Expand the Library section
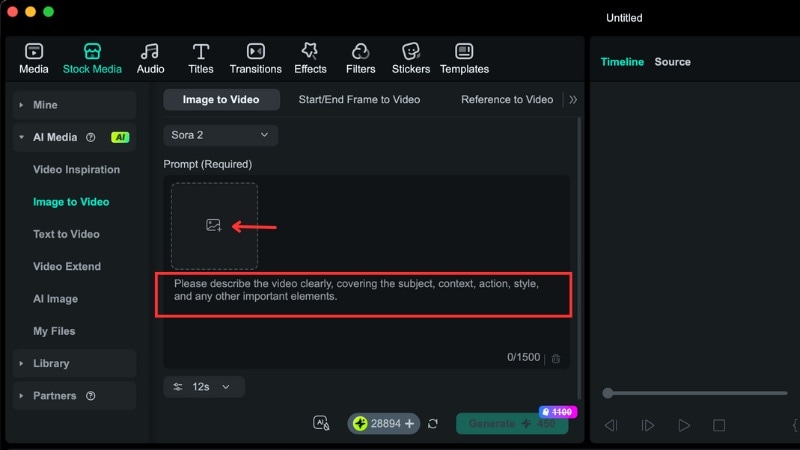The image size is (800, 450). click(x=21, y=364)
